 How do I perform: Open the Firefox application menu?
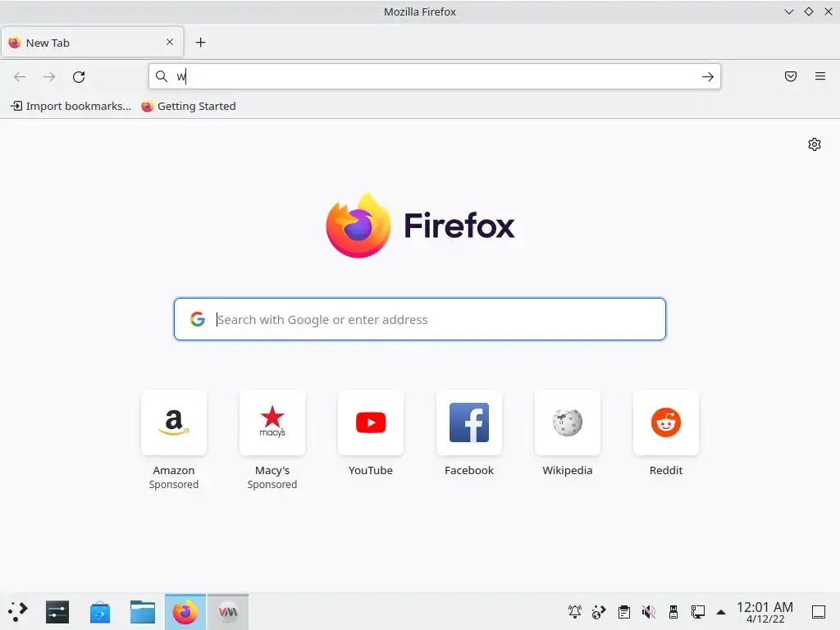pos(820,76)
